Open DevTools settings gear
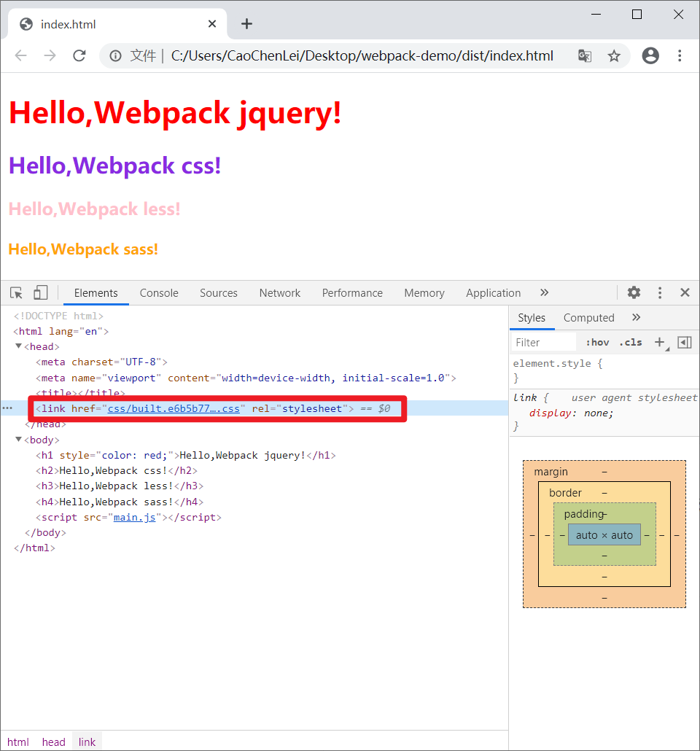The image size is (700, 751). click(634, 292)
